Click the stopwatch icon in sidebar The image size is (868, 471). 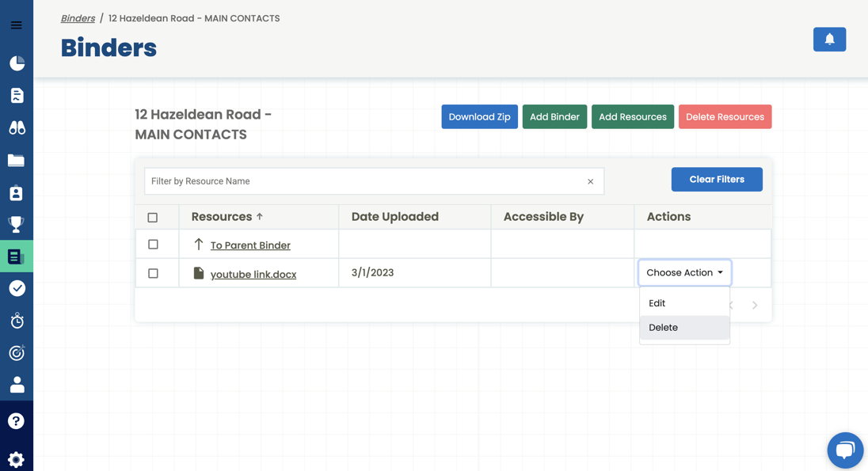tap(17, 321)
